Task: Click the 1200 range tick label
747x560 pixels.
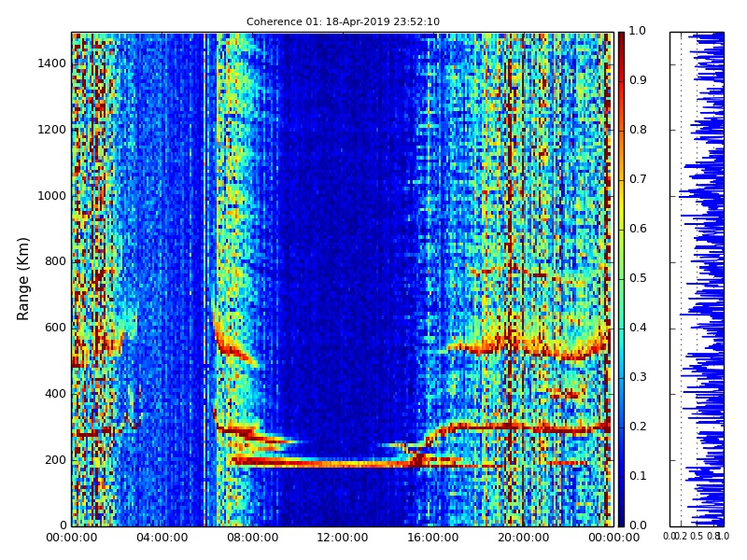Action: coord(52,130)
